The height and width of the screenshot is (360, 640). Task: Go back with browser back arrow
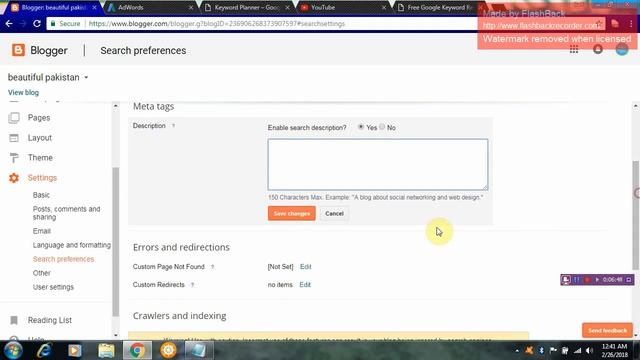(x=9, y=24)
